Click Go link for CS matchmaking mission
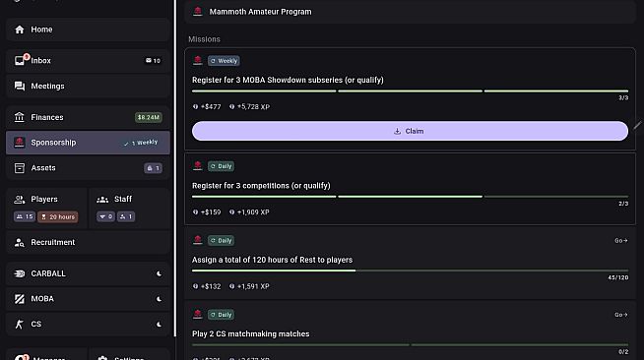The image size is (644, 360). pos(621,315)
